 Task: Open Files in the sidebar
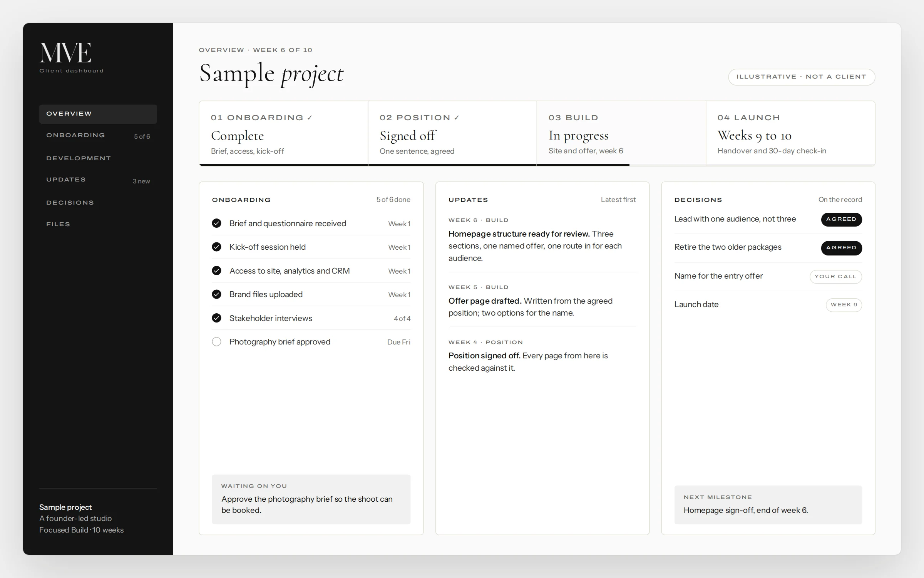pyautogui.click(x=98, y=224)
